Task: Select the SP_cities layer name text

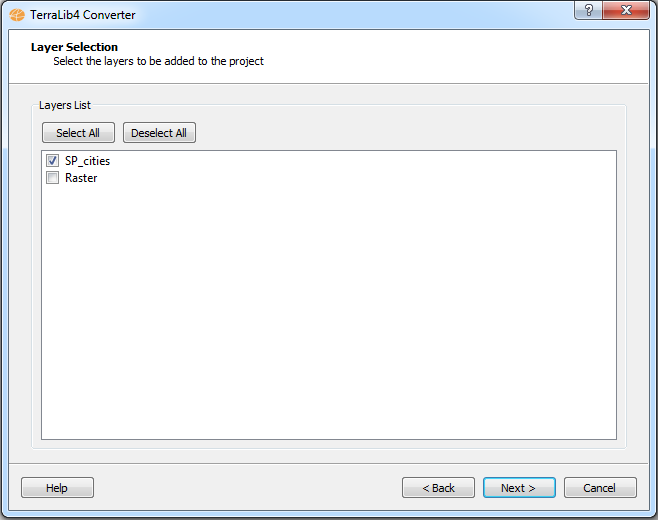Action: pos(87,161)
